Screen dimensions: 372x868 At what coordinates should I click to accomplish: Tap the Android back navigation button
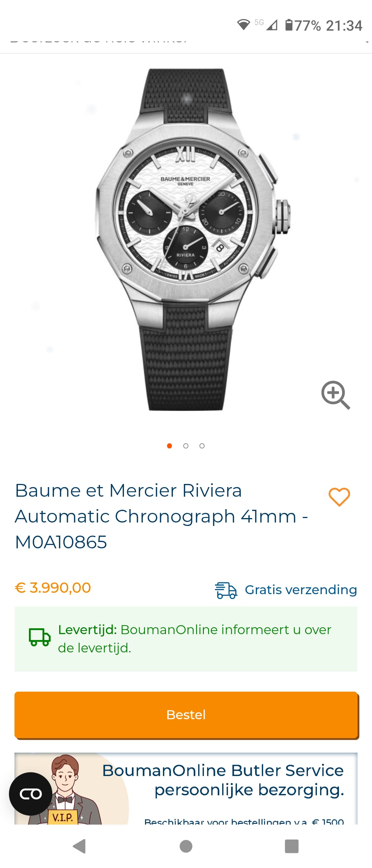click(80, 846)
